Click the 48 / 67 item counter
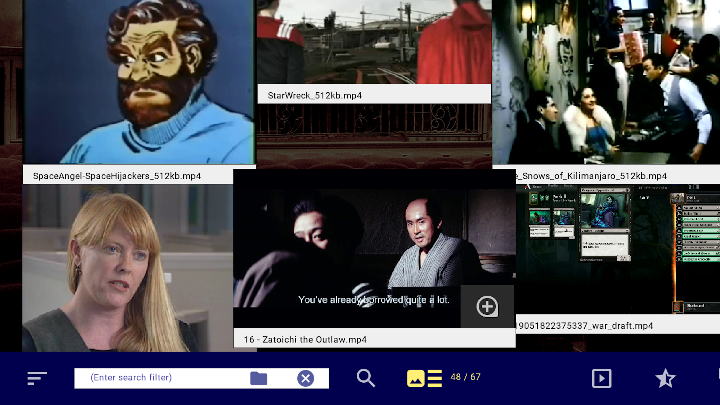Viewport: 720px width, 405px height. click(x=465, y=378)
